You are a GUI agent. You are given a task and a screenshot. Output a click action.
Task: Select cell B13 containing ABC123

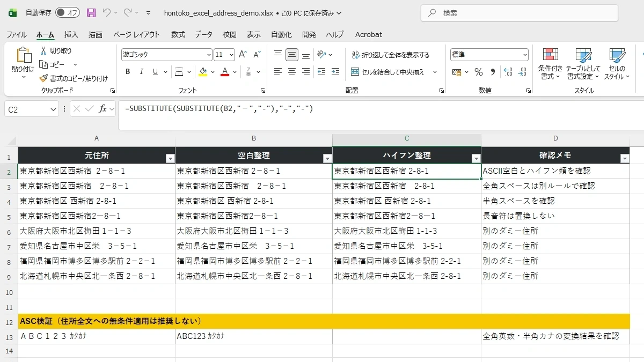tap(254, 336)
